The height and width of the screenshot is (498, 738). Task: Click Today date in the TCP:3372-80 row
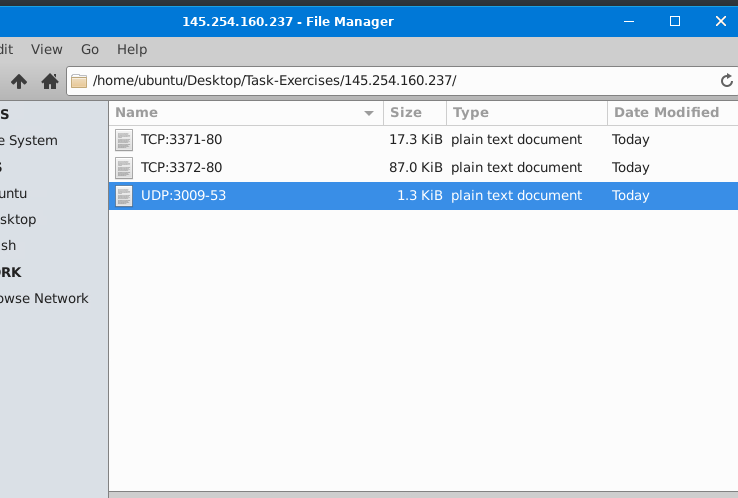click(631, 168)
